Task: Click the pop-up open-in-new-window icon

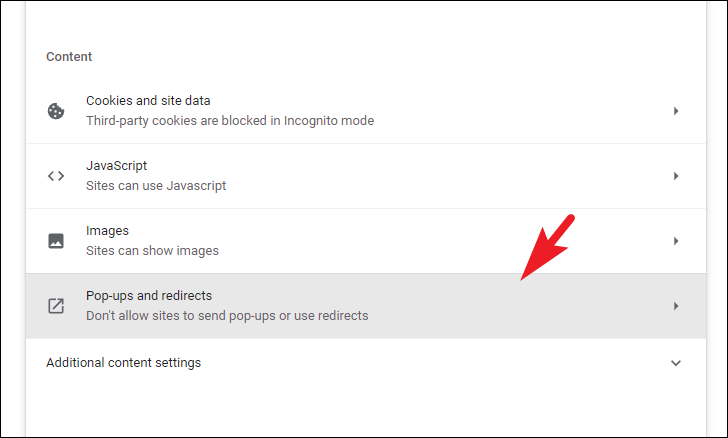Action: point(56,306)
